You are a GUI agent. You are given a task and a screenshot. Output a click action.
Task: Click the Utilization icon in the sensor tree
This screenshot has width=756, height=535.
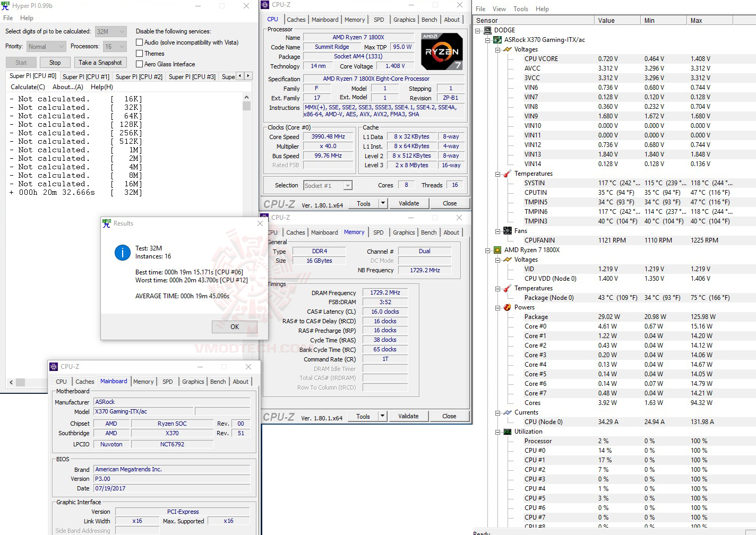point(507,432)
